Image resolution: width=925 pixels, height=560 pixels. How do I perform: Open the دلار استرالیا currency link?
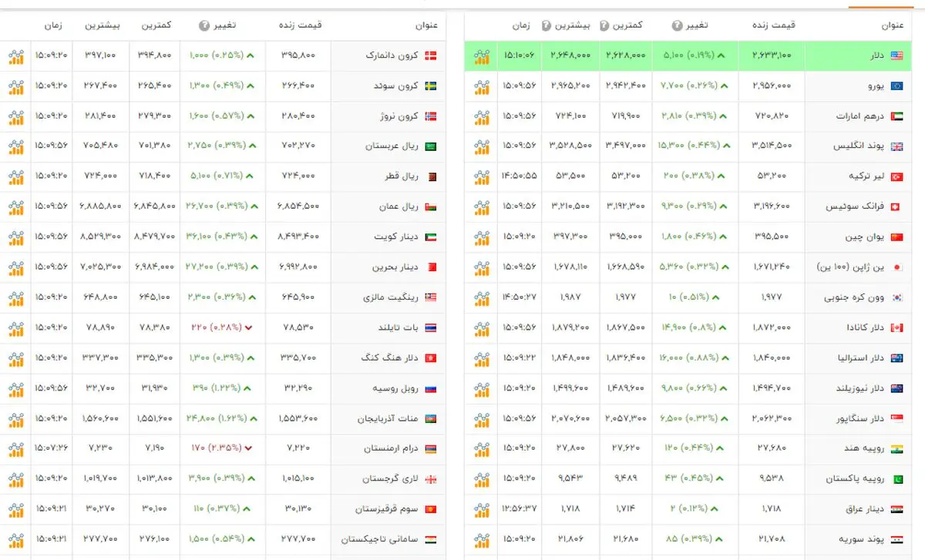coord(859,357)
